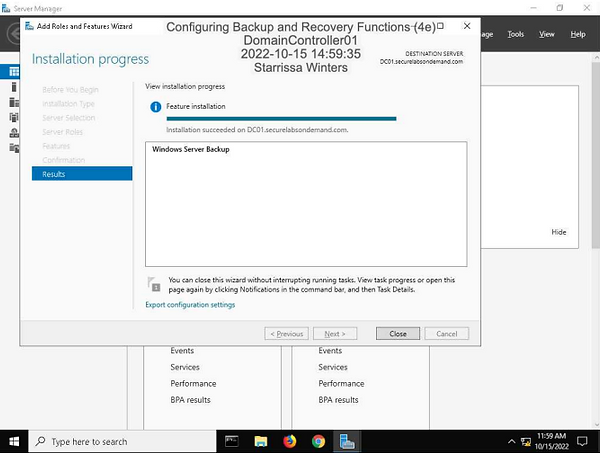
Task: Click the Feature installation info icon
Action: tap(155, 107)
